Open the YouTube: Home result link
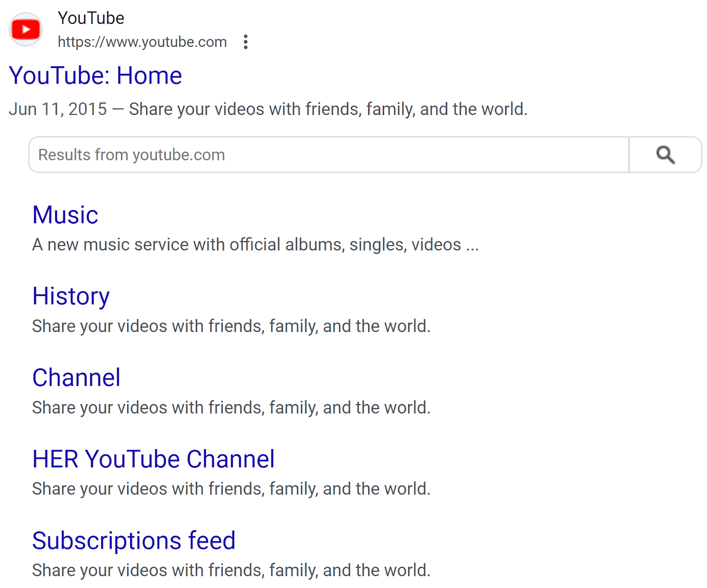Image resolution: width=707 pixels, height=588 pixels. click(95, 75)
